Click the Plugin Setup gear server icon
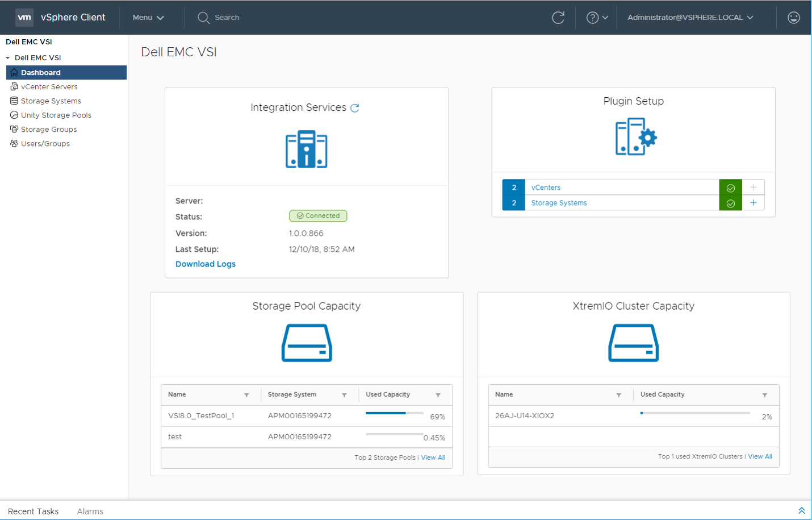This screenshot has height=520, width=812. [x=636, y=136]
